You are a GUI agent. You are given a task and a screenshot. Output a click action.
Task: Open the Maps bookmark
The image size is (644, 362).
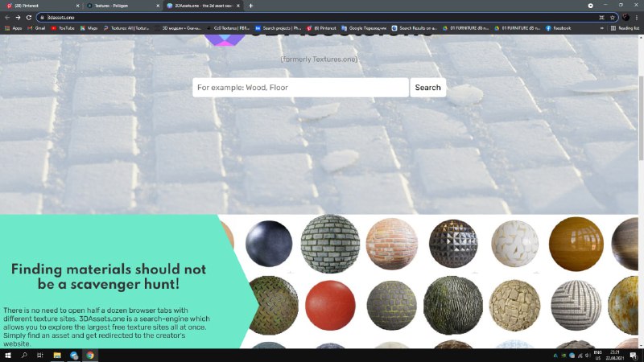[x=89, y=28]
